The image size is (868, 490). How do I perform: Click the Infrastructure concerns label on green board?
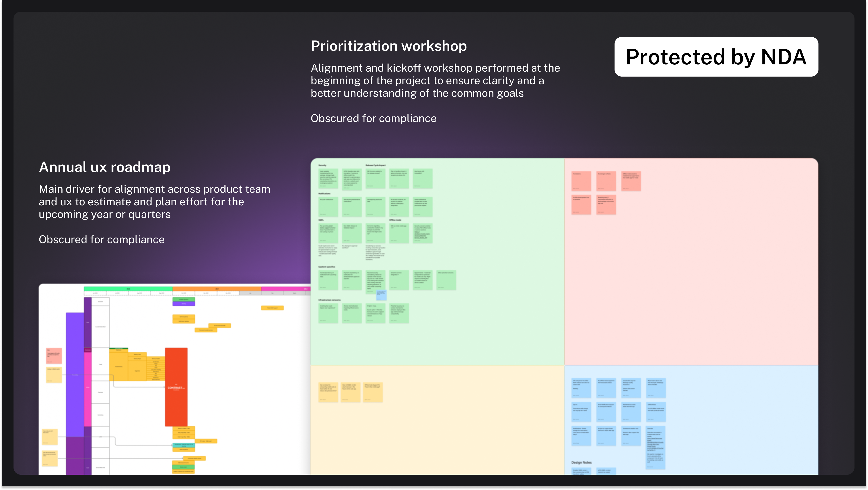coord(329,300)
